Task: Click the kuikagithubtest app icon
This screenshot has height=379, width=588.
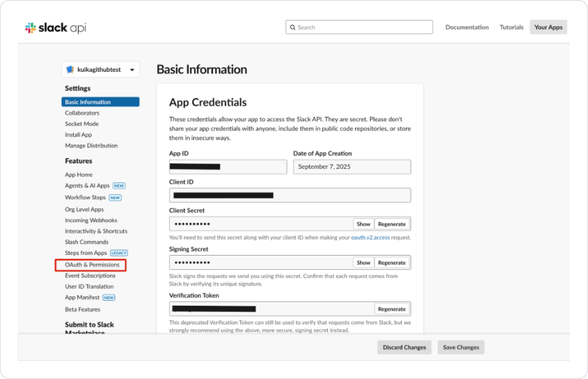Action: click(x=70, y=69)
